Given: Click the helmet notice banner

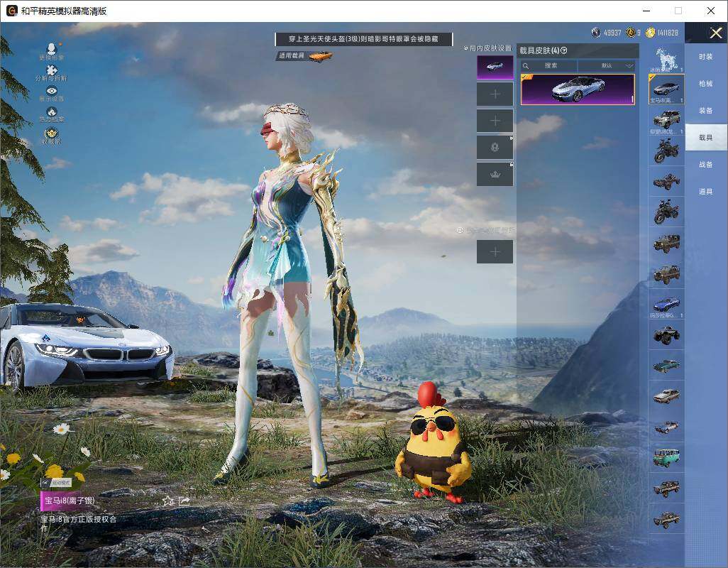Looking at the screenshot, I should [363, 39].
